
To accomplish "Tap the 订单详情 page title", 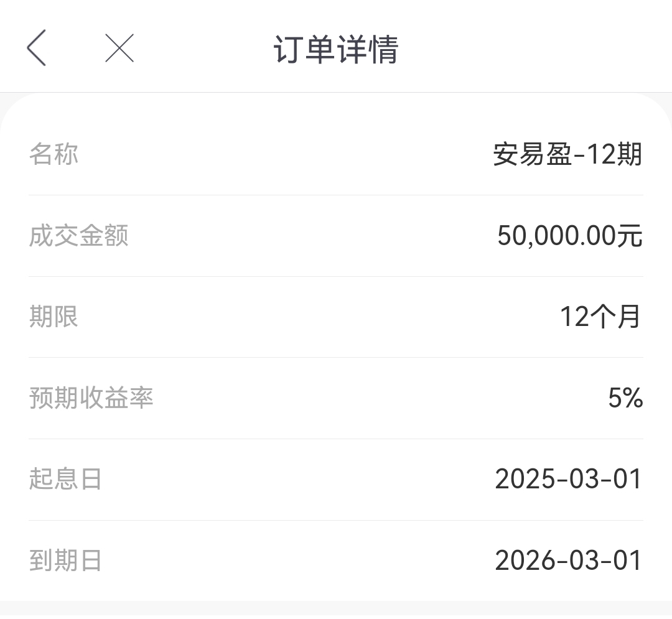I will coord(336,49).
